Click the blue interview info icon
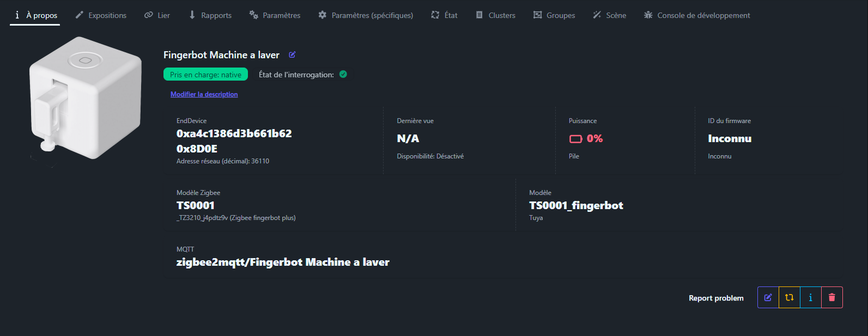868x336 pixels. point(810,297)
